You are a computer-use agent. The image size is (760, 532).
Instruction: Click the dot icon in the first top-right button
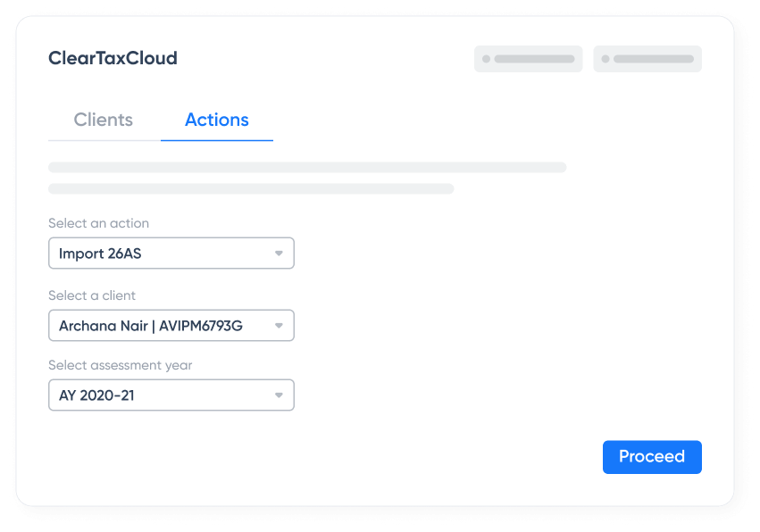(487, 59)
